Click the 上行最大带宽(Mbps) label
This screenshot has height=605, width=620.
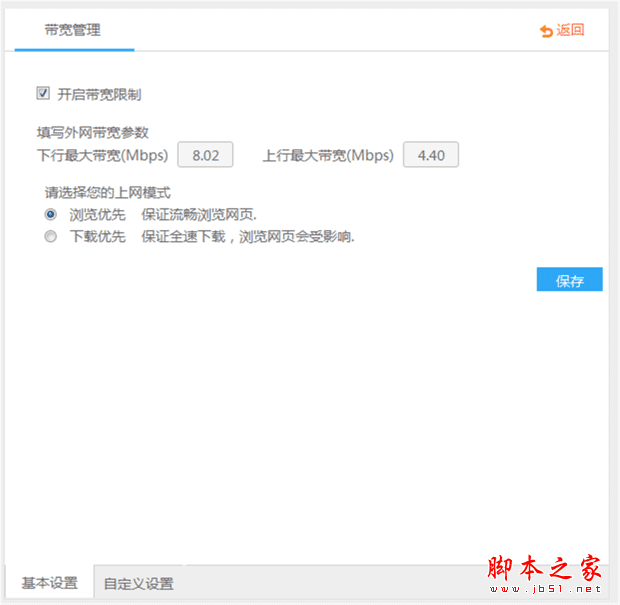point(328,155)
